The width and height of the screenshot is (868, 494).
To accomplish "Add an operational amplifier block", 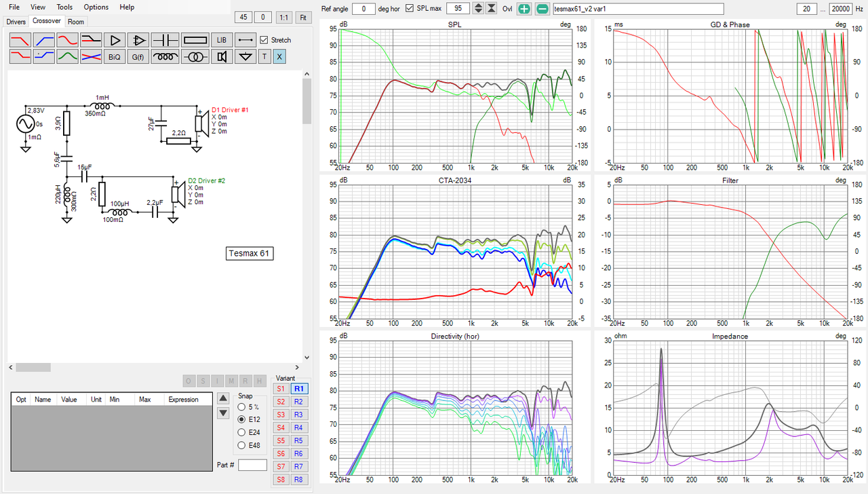I will click(x=138, y=40).
